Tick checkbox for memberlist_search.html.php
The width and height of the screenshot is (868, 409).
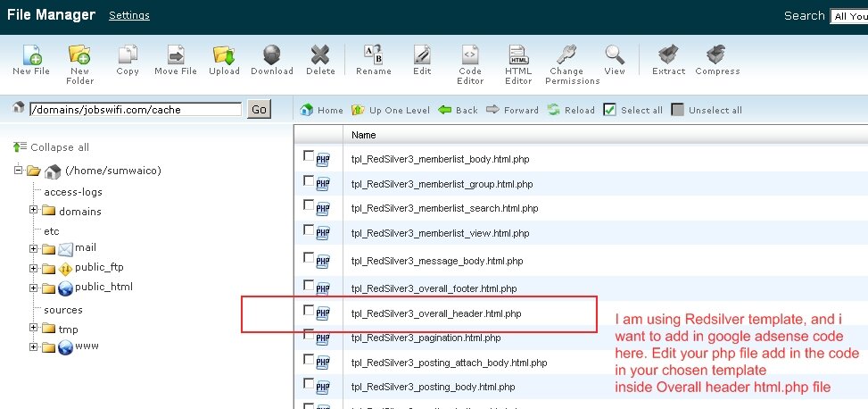pyautogui.click(x=309, y=205)
